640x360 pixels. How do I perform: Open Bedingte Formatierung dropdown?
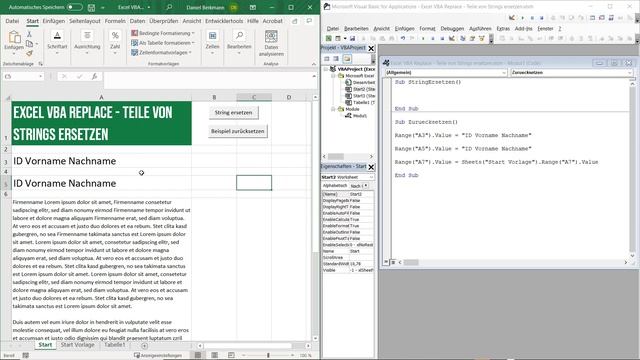coord(163,33)
